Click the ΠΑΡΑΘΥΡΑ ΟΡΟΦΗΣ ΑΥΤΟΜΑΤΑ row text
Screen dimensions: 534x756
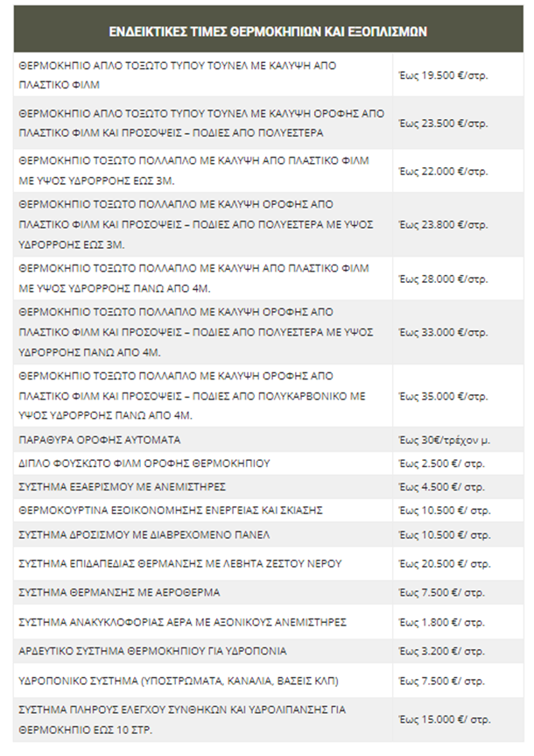pyautogui.click(x=99, y=440)
